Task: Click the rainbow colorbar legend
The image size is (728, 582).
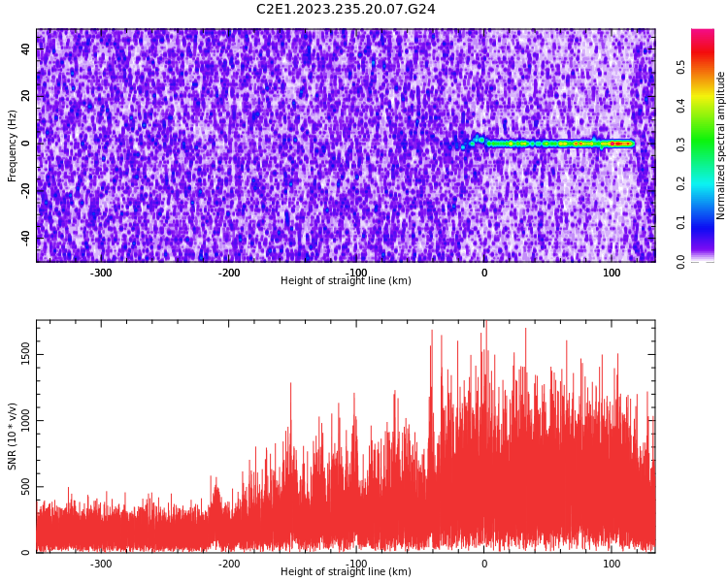Action: (x=703, y=145)
